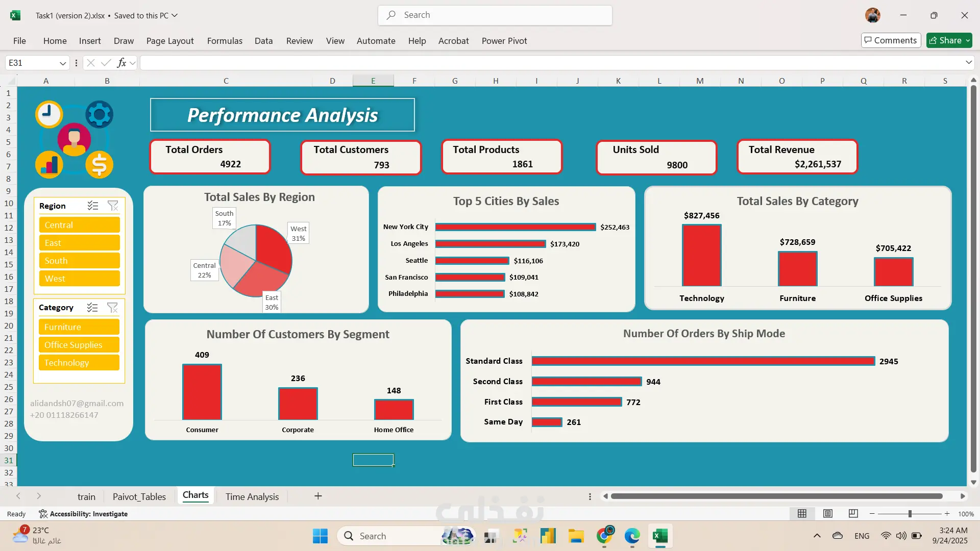Image resolution: width=980 pixels, height=551 pixels.
Task: Toggle the West region slicer item
Action: [79, 279]
